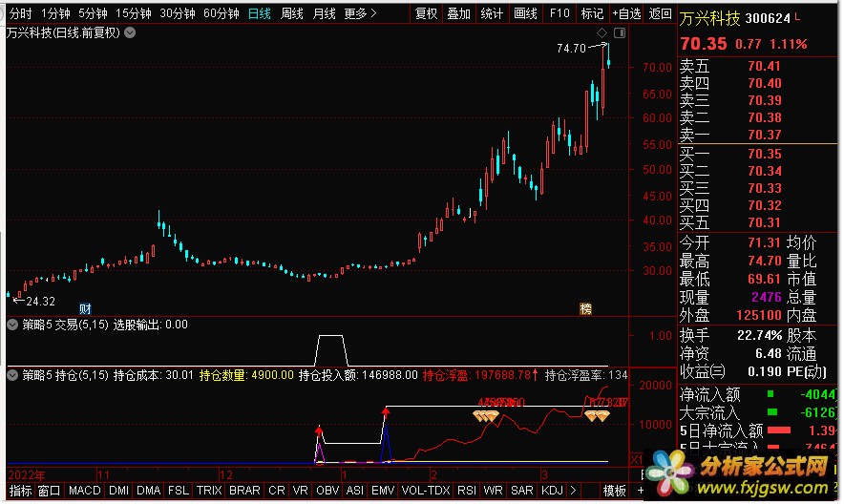Click the 买一 price 70.35
The width and height of the screenshot is (844, 504).
point(765,155)
